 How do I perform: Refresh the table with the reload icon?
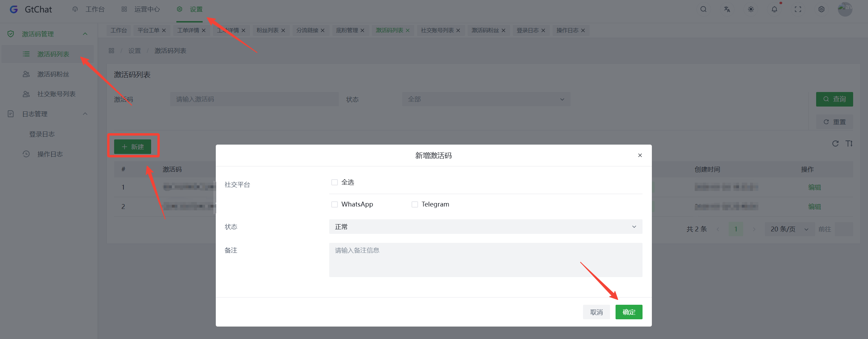(x=835, y=144)
